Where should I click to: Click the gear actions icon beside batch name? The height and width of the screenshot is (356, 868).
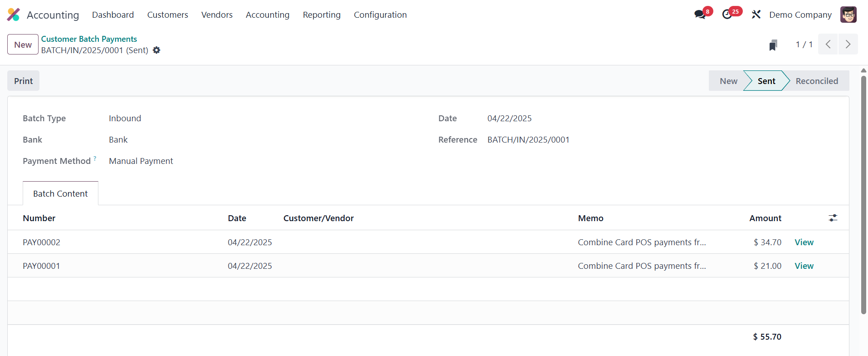click(156, 50)
